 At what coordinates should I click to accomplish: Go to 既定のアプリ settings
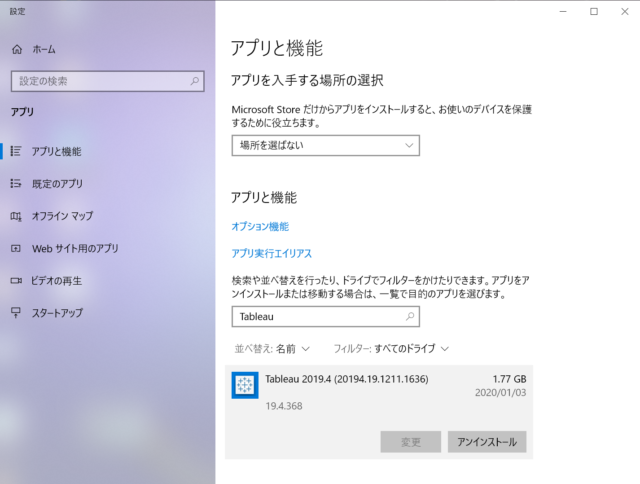pyautogui.click(x=57, y=184)
